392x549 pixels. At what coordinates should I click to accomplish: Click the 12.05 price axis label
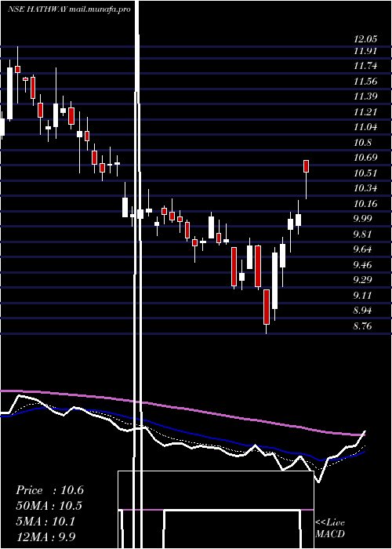click(x=366, y=39)
